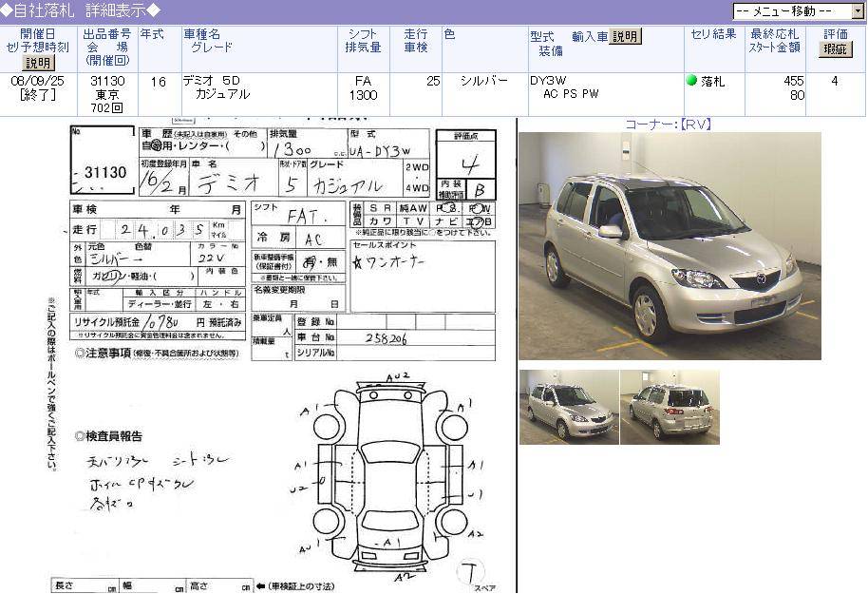The width and height of the screenshot is (868, 594).
Task: Open the large front-view car photo
Action: 670,246
